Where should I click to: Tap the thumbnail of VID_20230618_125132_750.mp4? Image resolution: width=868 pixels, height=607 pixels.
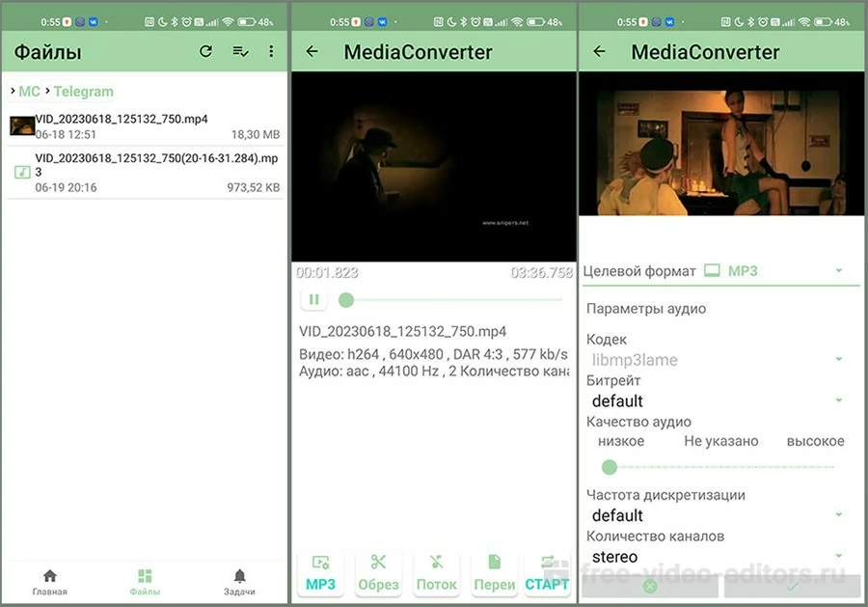click(x=22, y=125)
